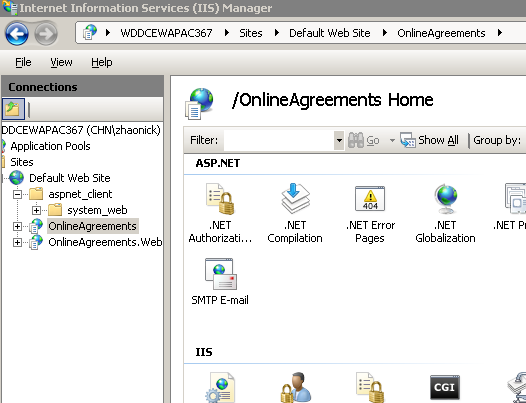Expand breadcrumb arrow after Default Web Site
Screen dimensions: 526x403
coord(385,33)
